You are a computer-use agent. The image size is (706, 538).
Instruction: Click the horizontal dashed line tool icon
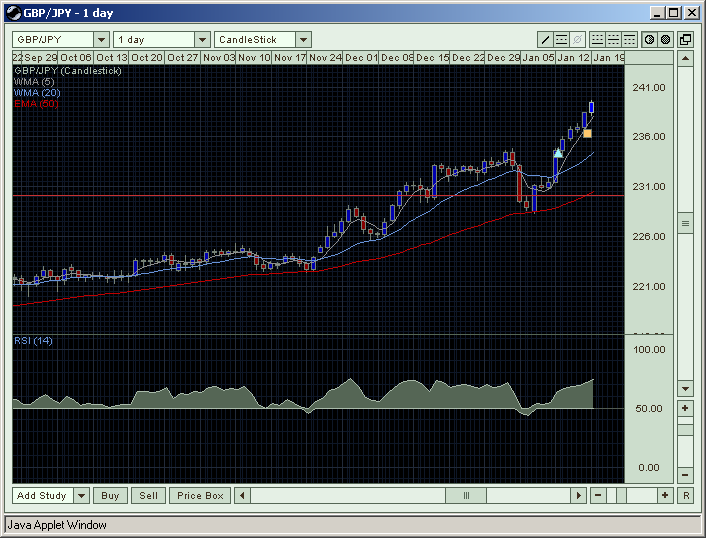pyautogui.click(x=561, y=40)
